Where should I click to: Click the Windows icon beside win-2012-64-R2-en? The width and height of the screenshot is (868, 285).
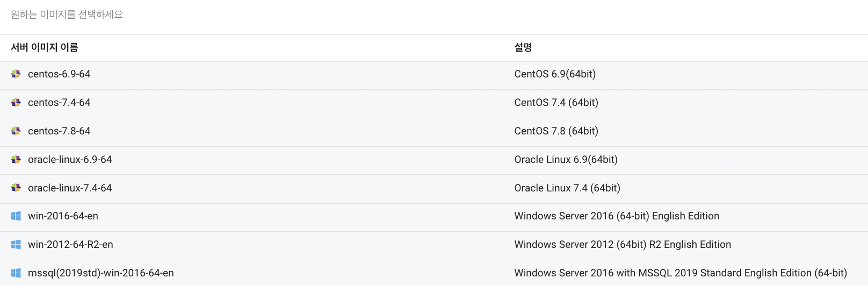[x=16, y=245]
